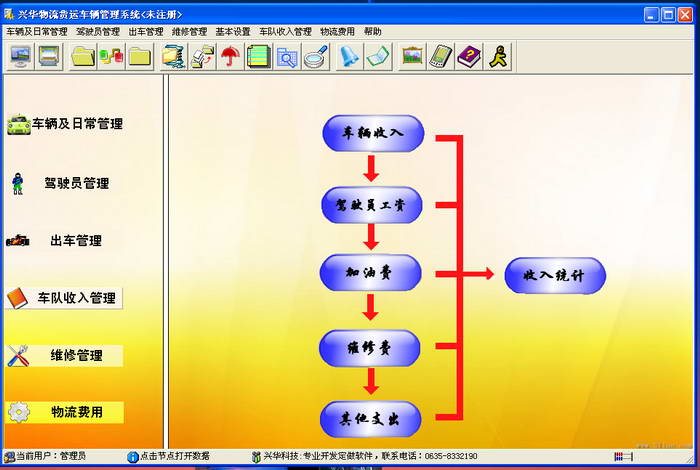The height and width of the screenshot is (470, 700).
Task: Open the 加油费 flowchart node
Action: (x=371, y=272)
